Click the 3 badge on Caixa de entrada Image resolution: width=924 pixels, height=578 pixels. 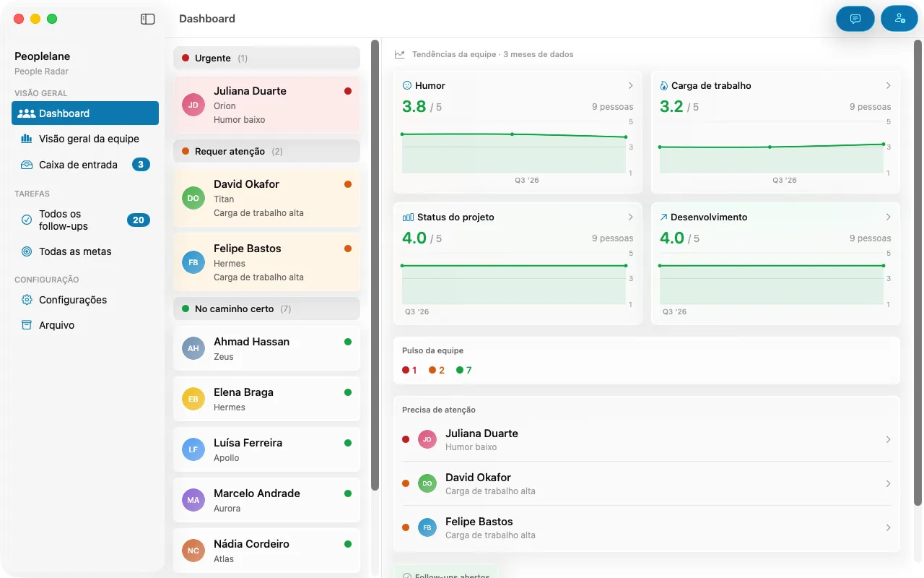141,165
